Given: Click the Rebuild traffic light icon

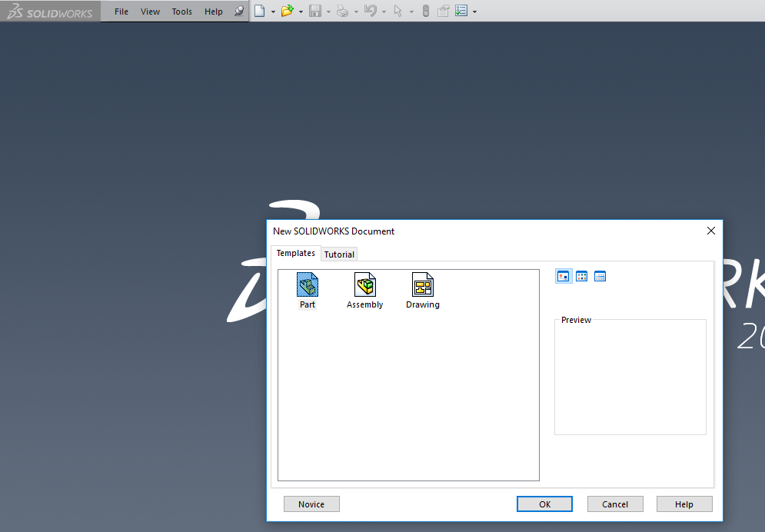Looking at the screenshot, I should click(x=426, y=11).
